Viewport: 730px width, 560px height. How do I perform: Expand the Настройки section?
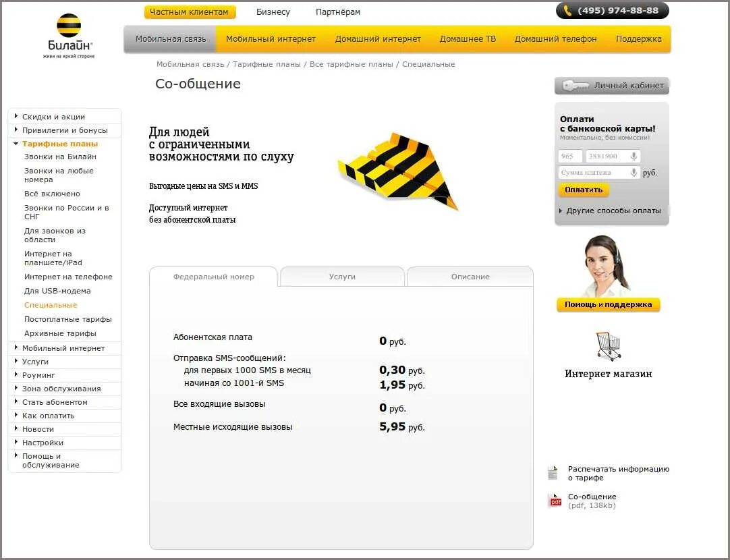(16, 442)
